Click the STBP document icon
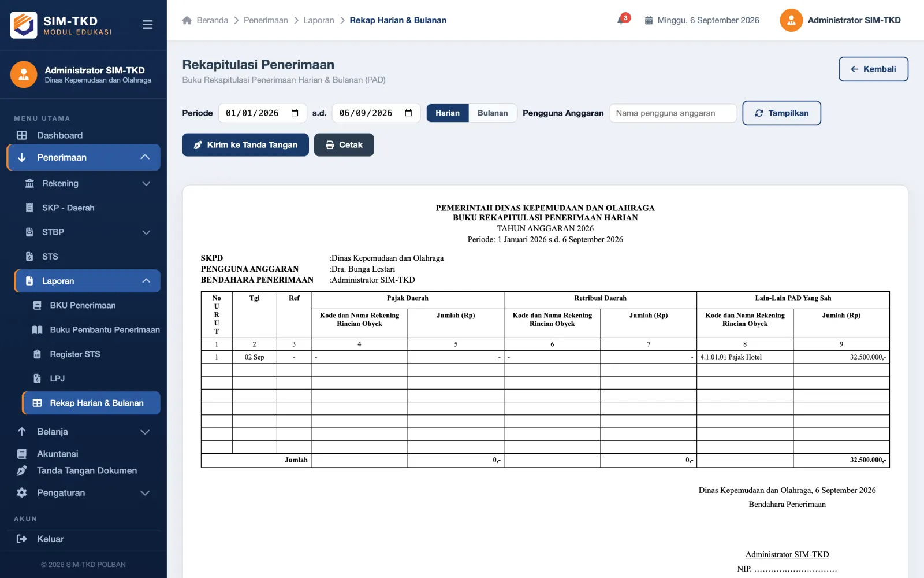The image size is (924, 578). (29, 232)
